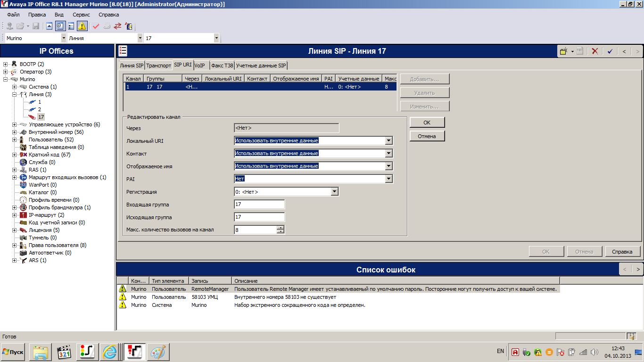Screen dimensions: 644x362
Task: Open the Локальный URI dropdown
Action: tap(389, 140)
